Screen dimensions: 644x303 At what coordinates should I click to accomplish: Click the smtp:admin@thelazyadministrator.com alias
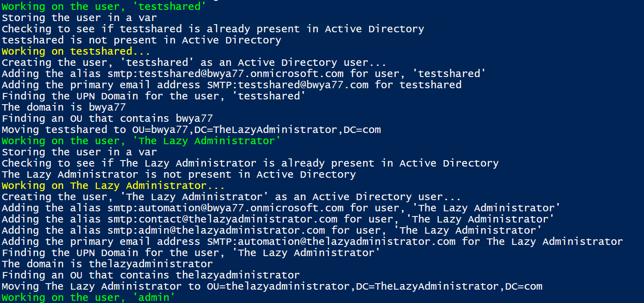pos(216,230)
